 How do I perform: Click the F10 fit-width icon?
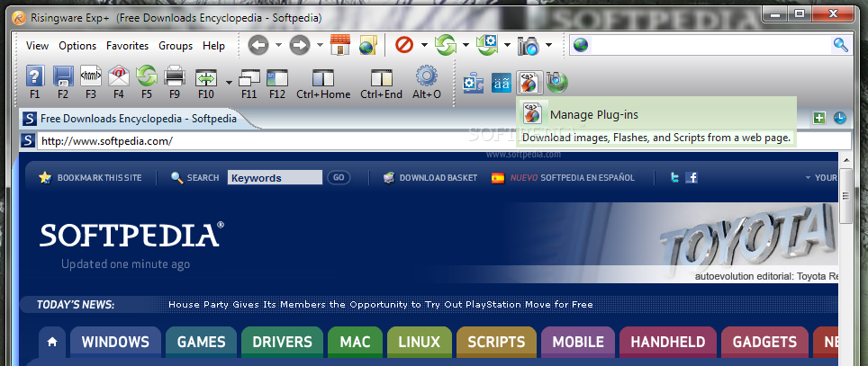(205, 77)
